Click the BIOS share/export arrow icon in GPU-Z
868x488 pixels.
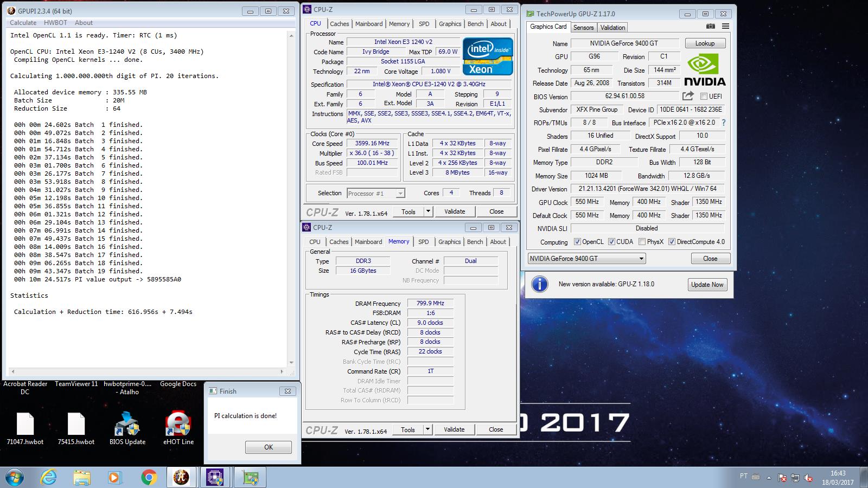[x=688, y=96]
